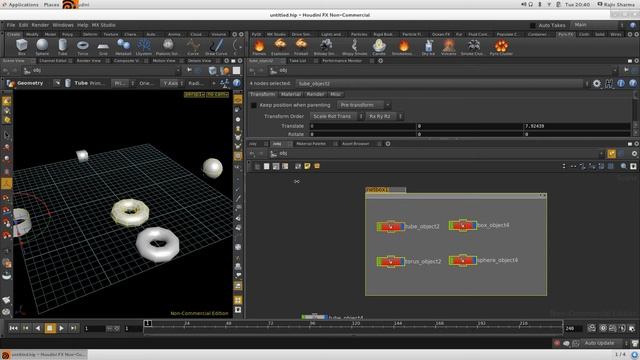Click the network editor search magnifier icon

(x=624, y=166)
